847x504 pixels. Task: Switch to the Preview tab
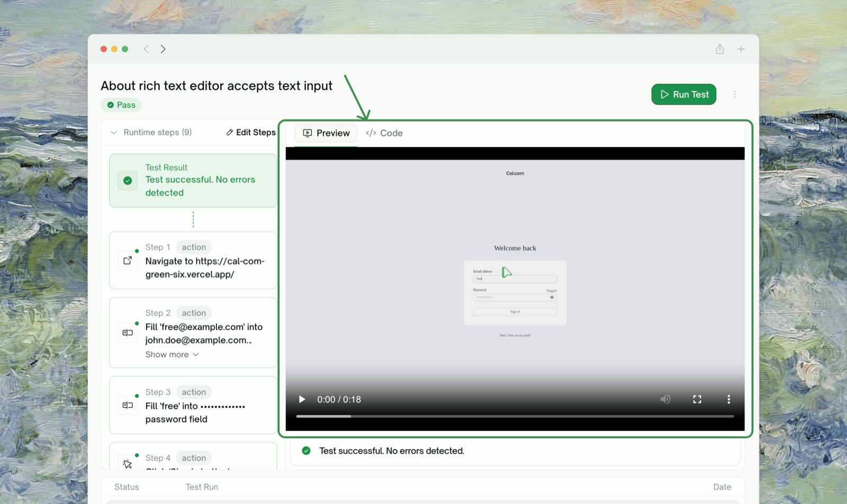click(x=326, y=133)
